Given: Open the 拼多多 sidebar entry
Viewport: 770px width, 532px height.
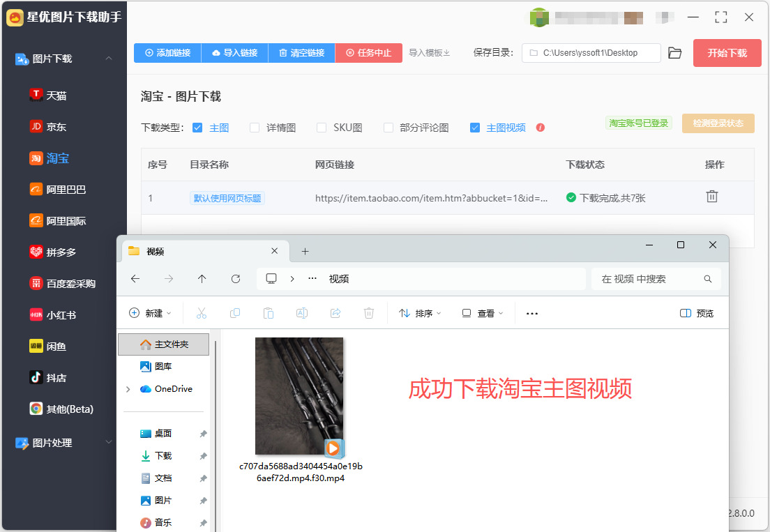Looking at the screenshot, I should click(53, 252).
